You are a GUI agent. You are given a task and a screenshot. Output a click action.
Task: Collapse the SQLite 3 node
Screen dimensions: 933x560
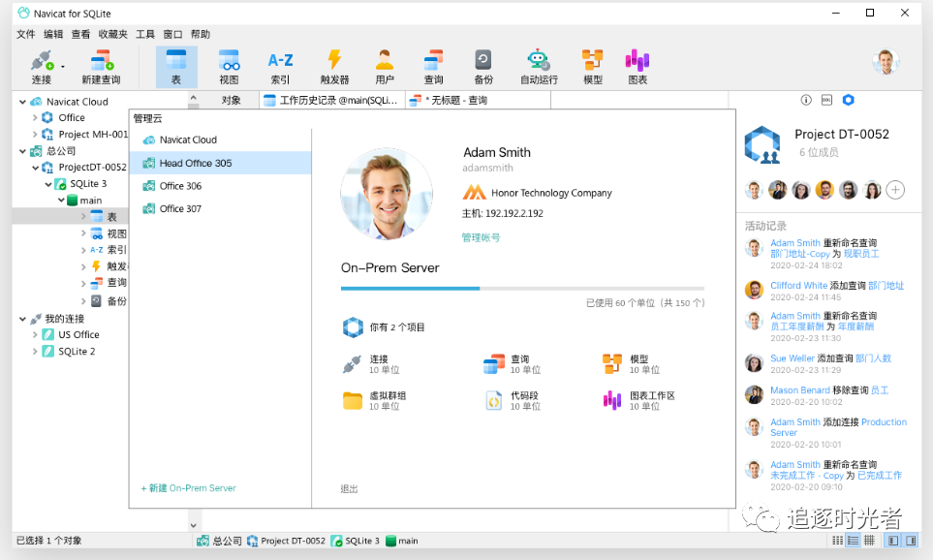tap(48, 184)
